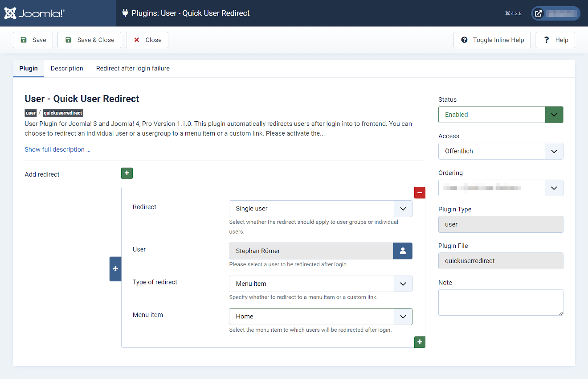Screen dimensions: 588x379
Task: Switch to the Description tab
Action: click(67, 68)
